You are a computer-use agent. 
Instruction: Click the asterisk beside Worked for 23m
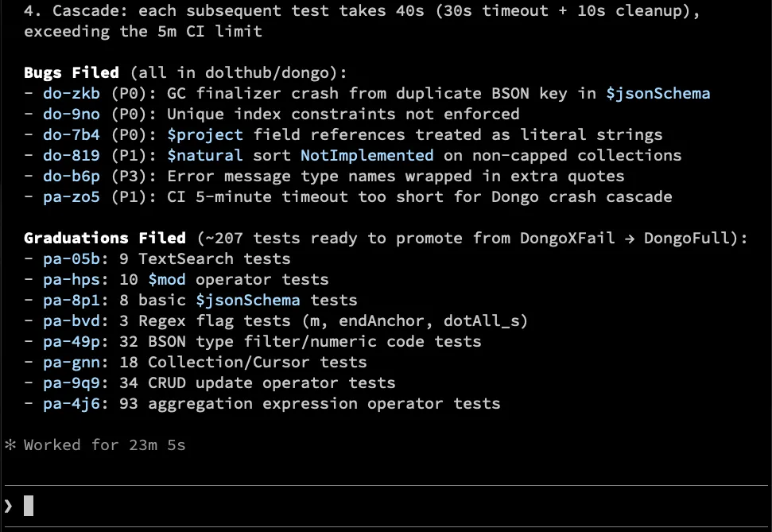10,445
